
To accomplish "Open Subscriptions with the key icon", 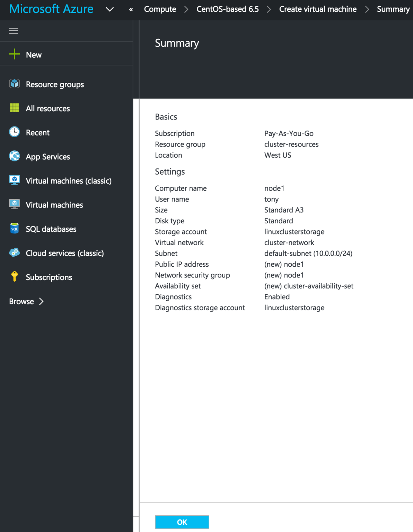I will pyautogui.click(x=49, y=277).
